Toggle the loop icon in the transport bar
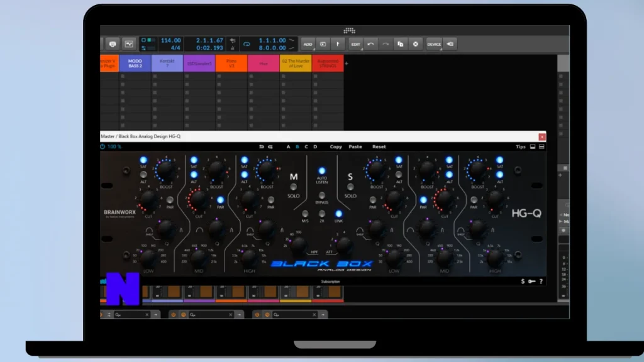This screenshot has width=644, height=362. tap(247, 44)
